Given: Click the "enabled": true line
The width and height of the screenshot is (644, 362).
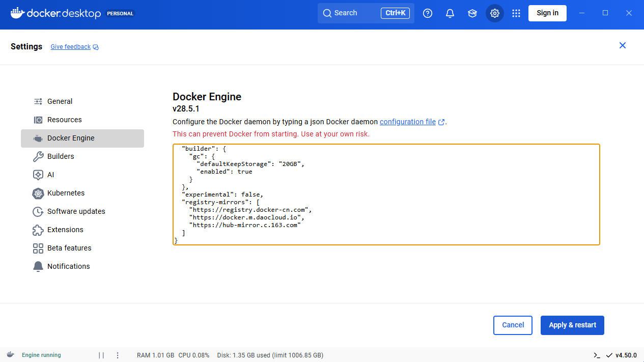Looking at the screenshot, I should point(225,172).
